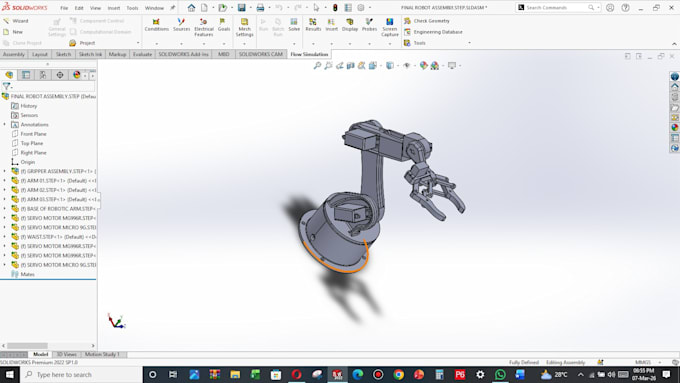Collapse the CommandManager ribbon arrow
Viewport: 680px width, 383px height.
click(674, 44)
